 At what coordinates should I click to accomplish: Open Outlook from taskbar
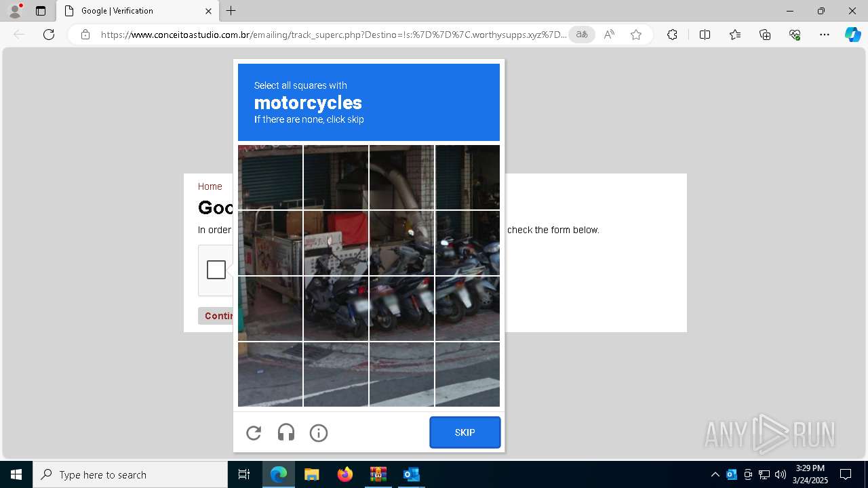pyautogui.click(x=411, y=474)
